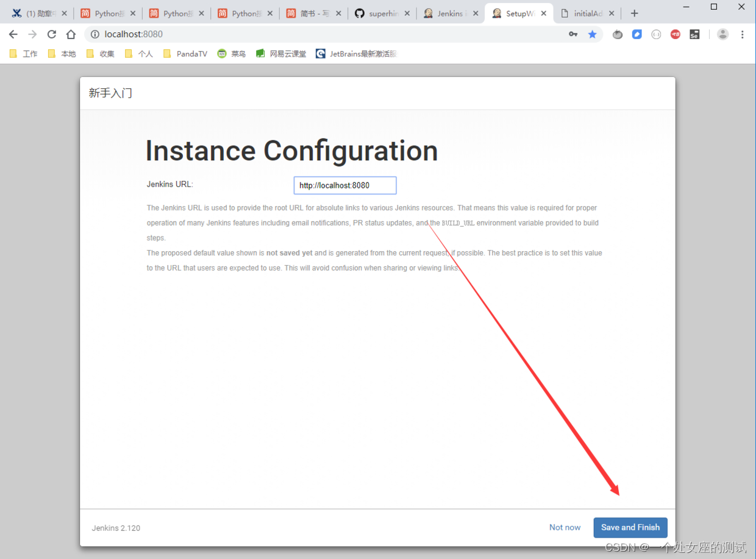Screen dimensions: 756x559
Task: Open the Chrome three-dot menu
Action: point(743,34)
